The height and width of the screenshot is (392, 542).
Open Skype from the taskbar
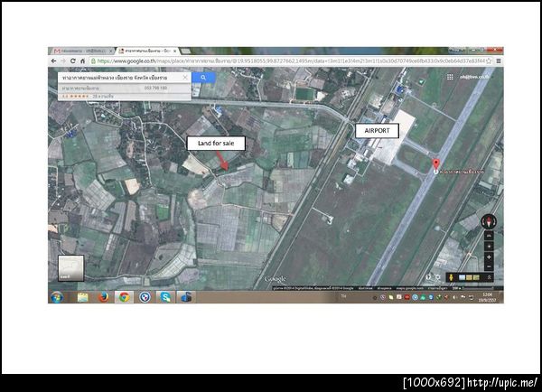(165, 297)
